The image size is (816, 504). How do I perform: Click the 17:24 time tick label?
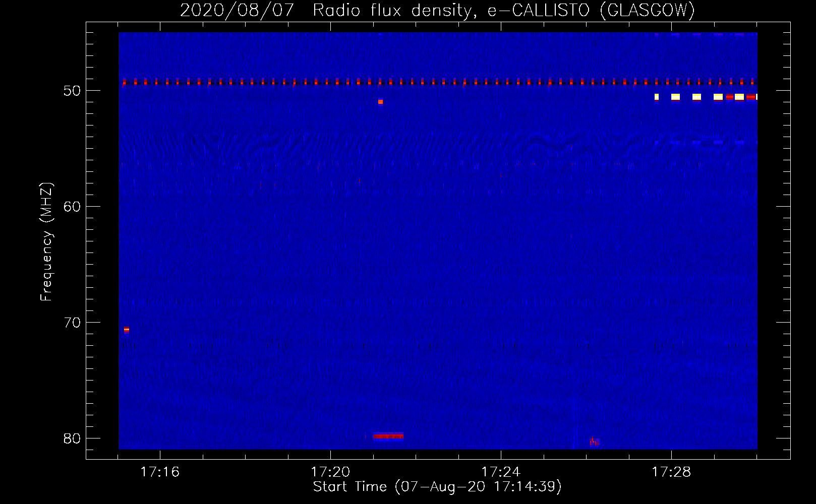501,472
